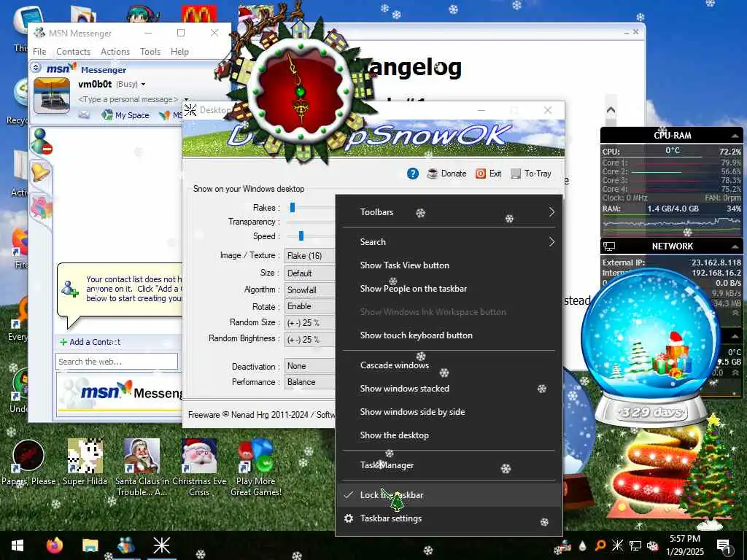Open Play More Great Games shortcut

(x=256, y=467)
